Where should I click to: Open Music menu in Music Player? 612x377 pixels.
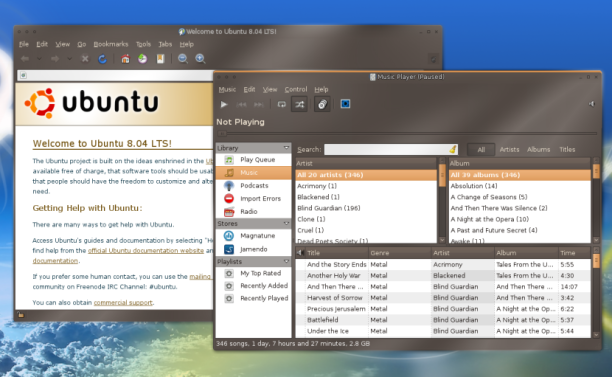click(227, 89)
